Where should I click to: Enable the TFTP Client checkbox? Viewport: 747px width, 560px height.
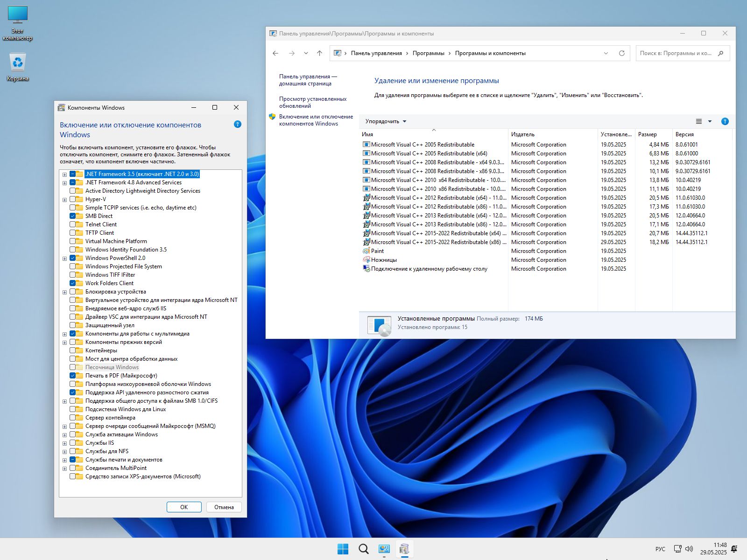(x=73, y=233)
